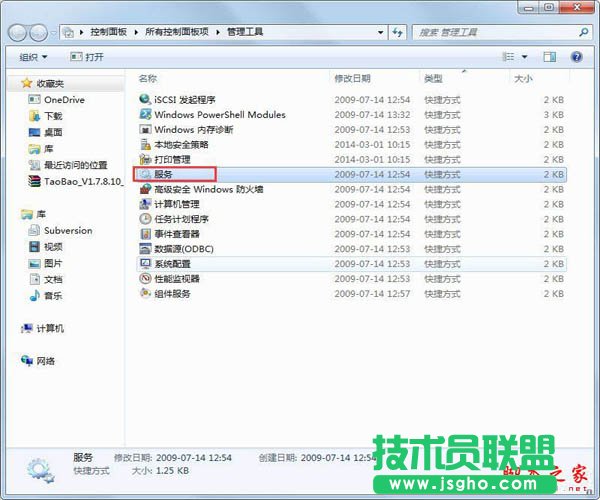
Task: Refresh the folder with refresh icon
Action: tap(398, 33)
